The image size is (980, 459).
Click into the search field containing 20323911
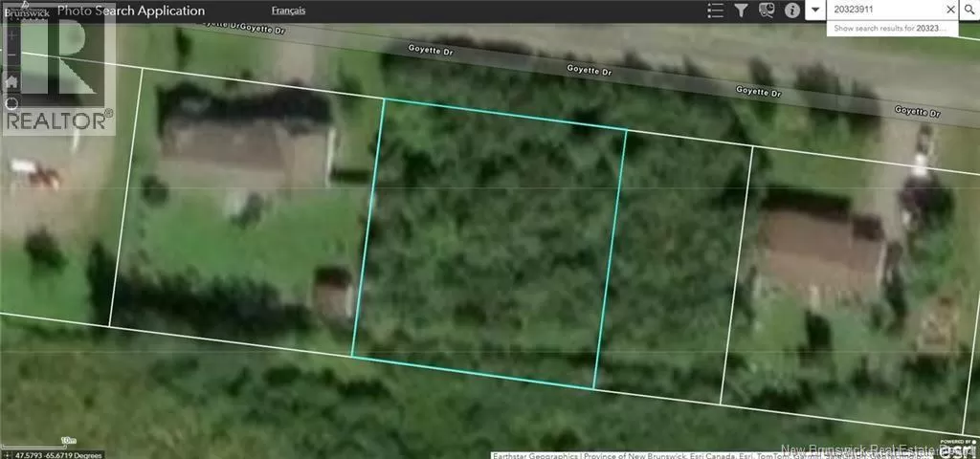[885, 10]
